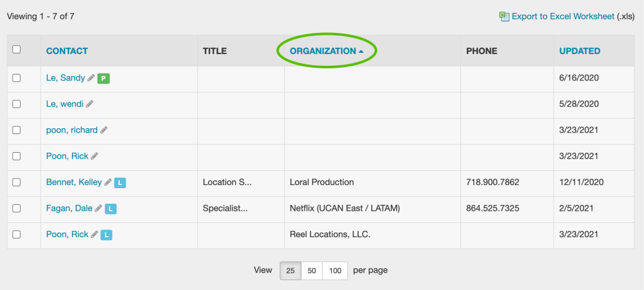
Task: Click the Excel spreadsheet export icon
Action: (x=504, y=16)
